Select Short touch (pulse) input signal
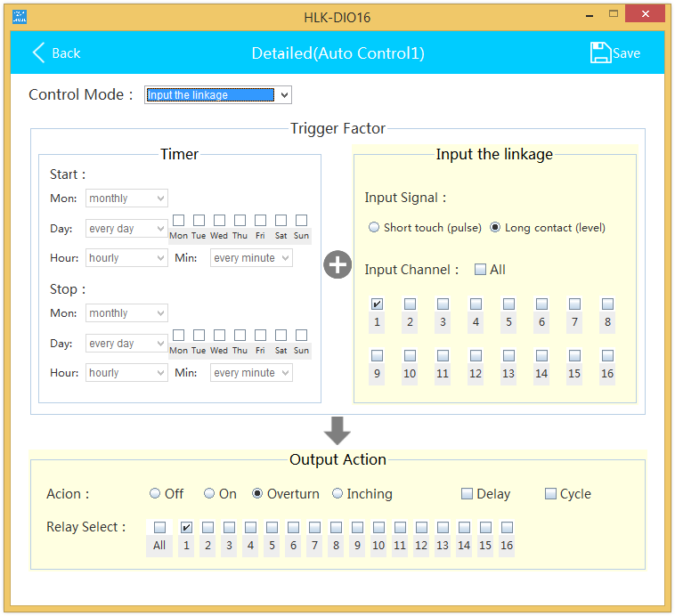The width and height of the screenshot is (675, 616). (x=374, y=228)
